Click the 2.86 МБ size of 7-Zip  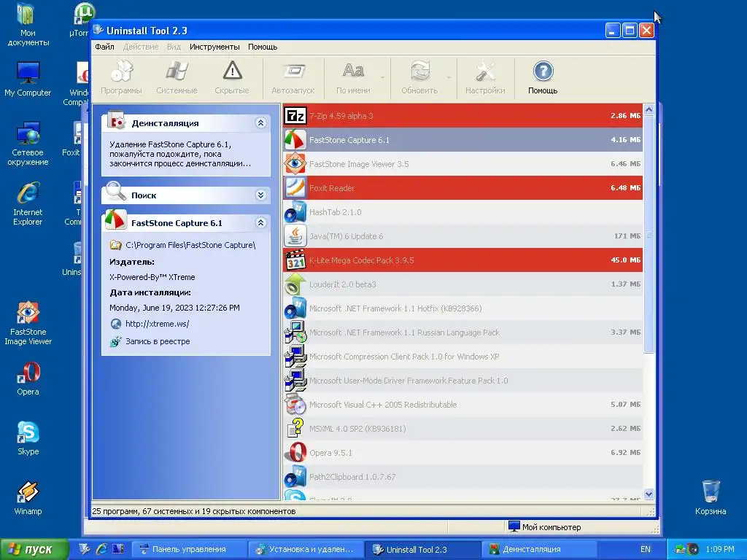[x=625, y=116]
